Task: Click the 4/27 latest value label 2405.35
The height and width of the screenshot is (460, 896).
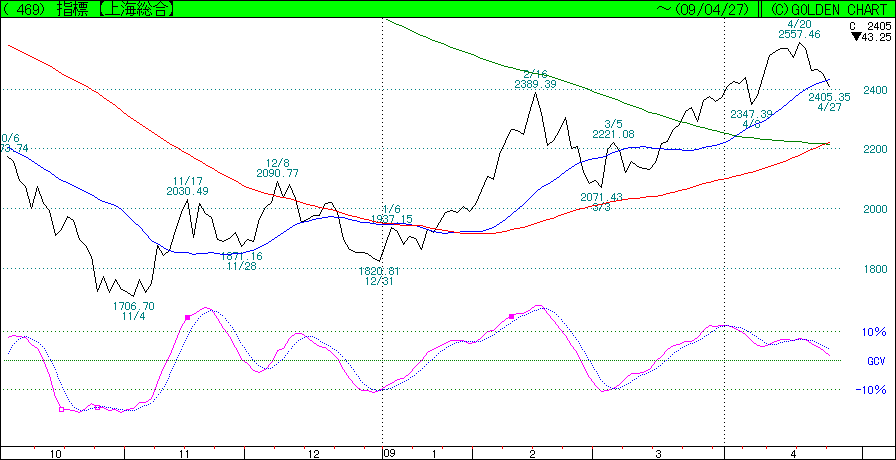Action: [x=829, y=97]
